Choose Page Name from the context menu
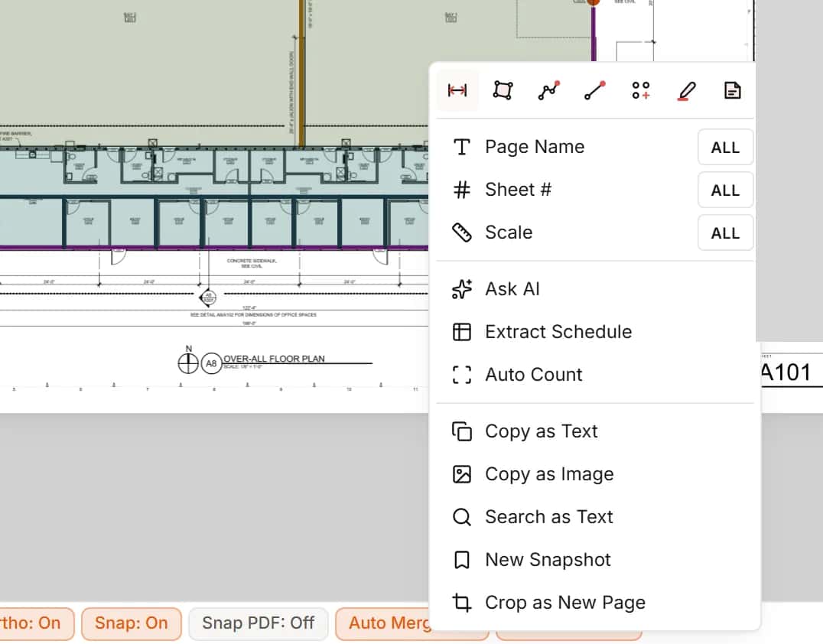Viewport: 823px width, 644px height. coord(535,147)
